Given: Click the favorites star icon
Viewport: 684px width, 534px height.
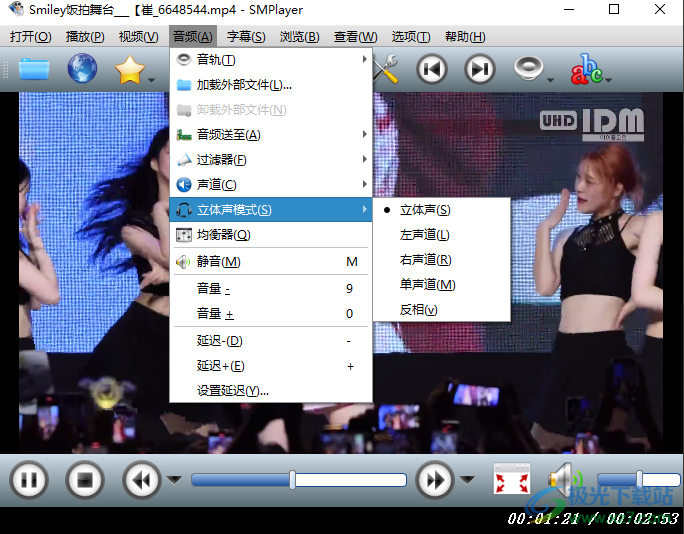Looking at the screenshot, I should point(130,69).
